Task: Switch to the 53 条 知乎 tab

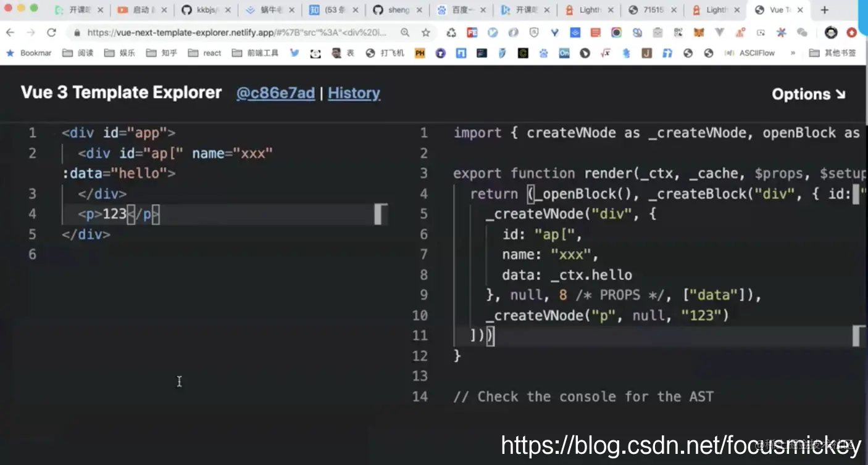Action: tap(334, 10)
